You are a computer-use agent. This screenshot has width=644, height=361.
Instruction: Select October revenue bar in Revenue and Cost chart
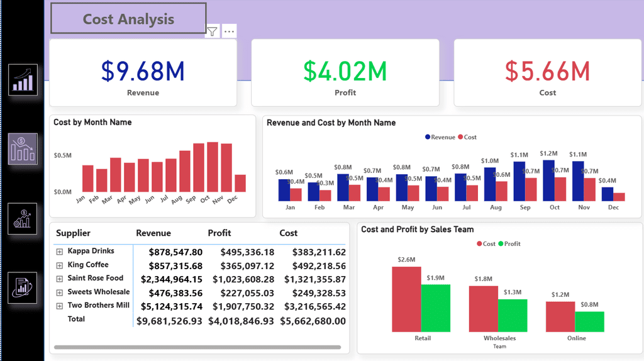click(x=548, y=181)
